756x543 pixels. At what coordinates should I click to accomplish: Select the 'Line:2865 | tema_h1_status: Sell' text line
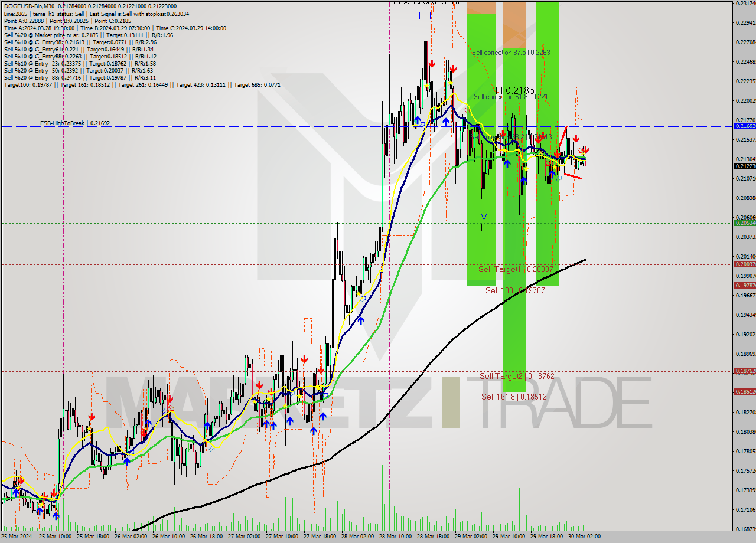point(97,14)
